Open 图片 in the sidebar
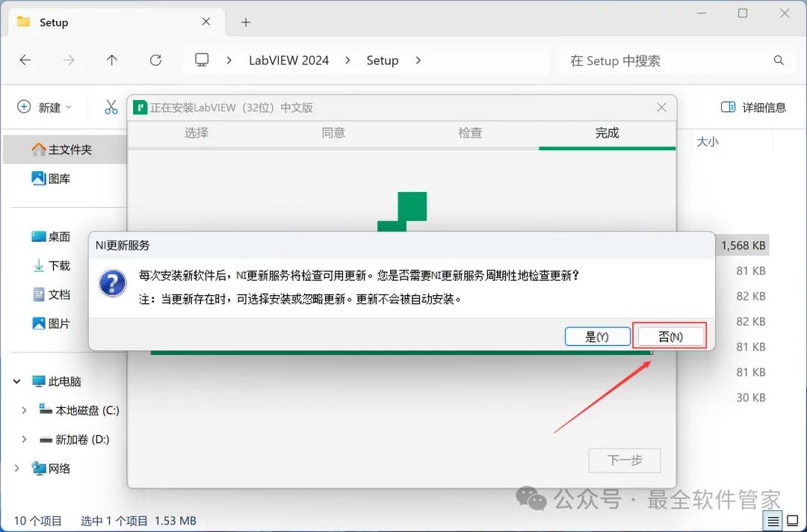This screenshot has height=532, width=807. click(x=51, y=324)
